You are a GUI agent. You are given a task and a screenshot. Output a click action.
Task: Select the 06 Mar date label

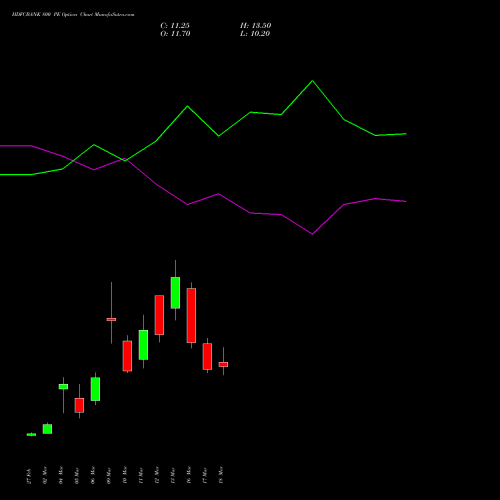[x=93, y=475]
